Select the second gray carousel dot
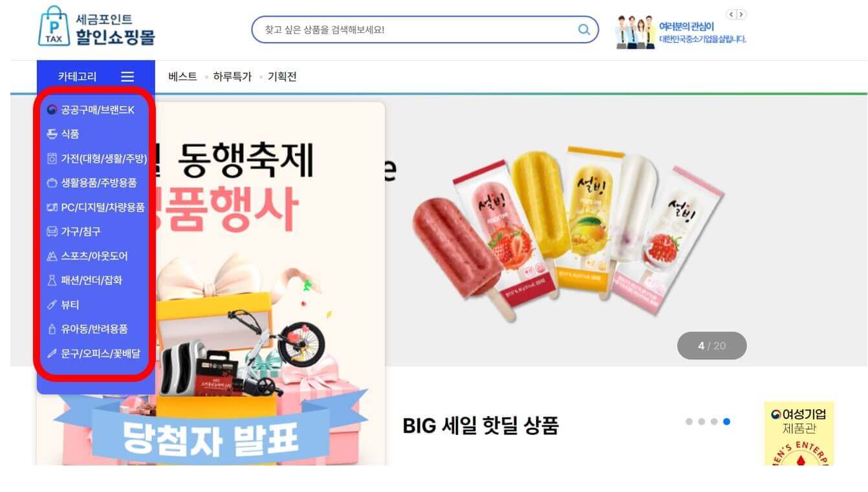The image size is (868, 492). [701, 421]
